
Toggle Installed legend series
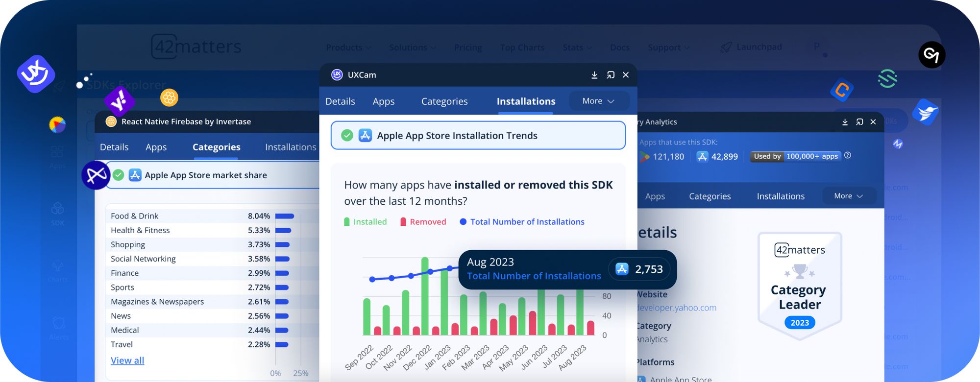(366, 222)
